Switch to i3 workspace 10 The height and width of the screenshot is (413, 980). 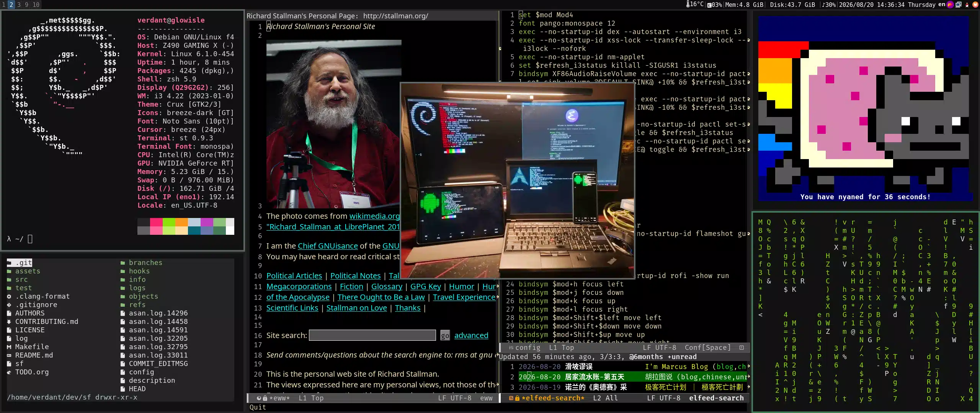pos(36,5)
